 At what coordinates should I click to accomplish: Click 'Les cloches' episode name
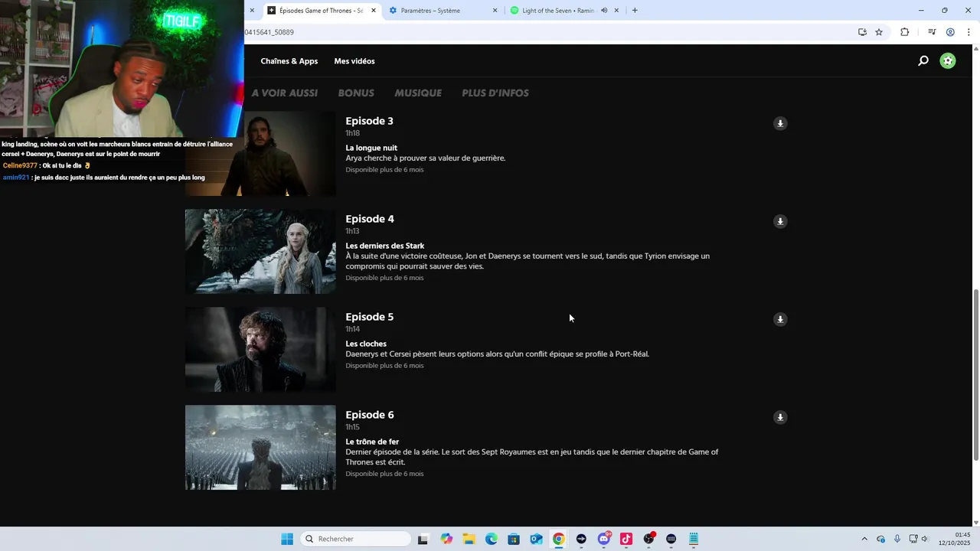[x=366, y=344]
